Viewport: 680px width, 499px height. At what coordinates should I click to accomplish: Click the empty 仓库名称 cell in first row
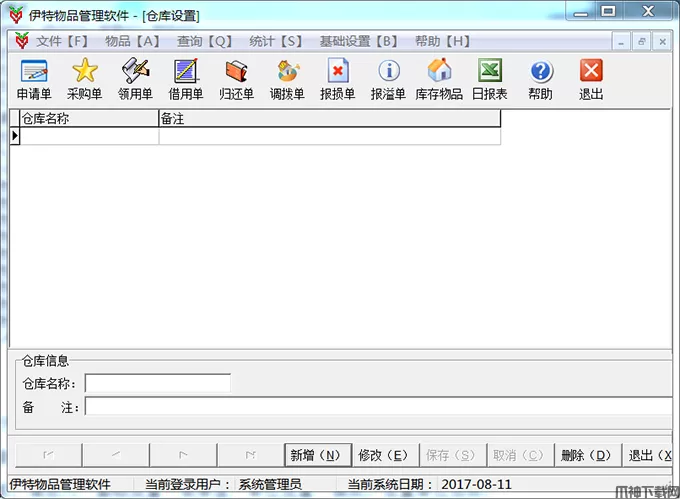pyautogui.click(x=89, y=136)
